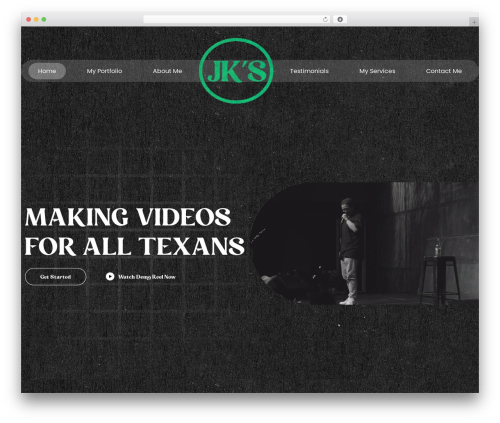Click the yellow minimize window dot

coord(36,19)
